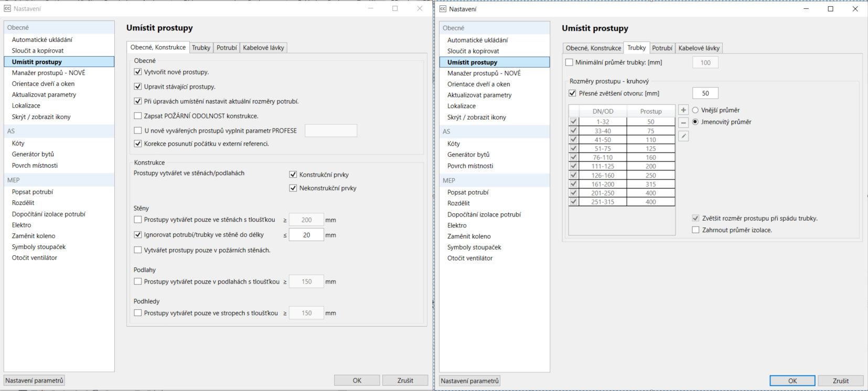
Task: Switch to the 'Potrubí' tab in the right window
Action: pos(662,48)
